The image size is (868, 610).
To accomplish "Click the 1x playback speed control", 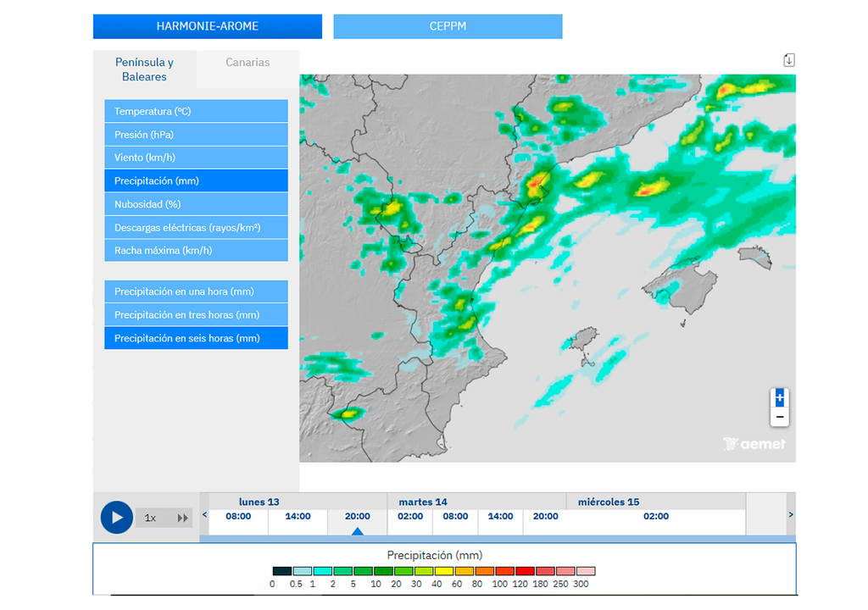I will click(x=150, y=518).
